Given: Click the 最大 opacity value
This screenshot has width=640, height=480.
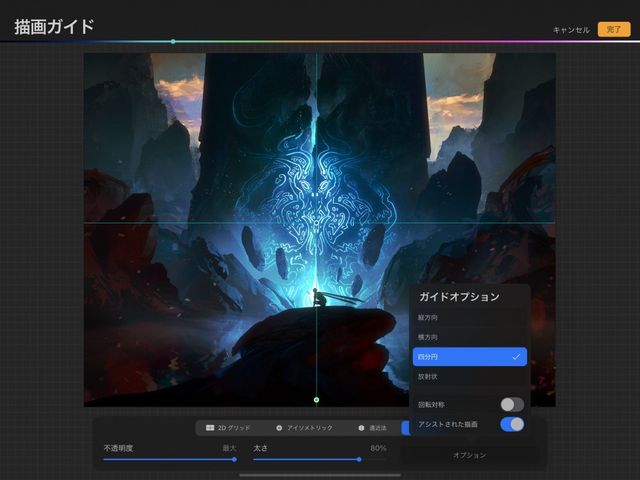Looking at the screenshot, I should coord(229,448).
